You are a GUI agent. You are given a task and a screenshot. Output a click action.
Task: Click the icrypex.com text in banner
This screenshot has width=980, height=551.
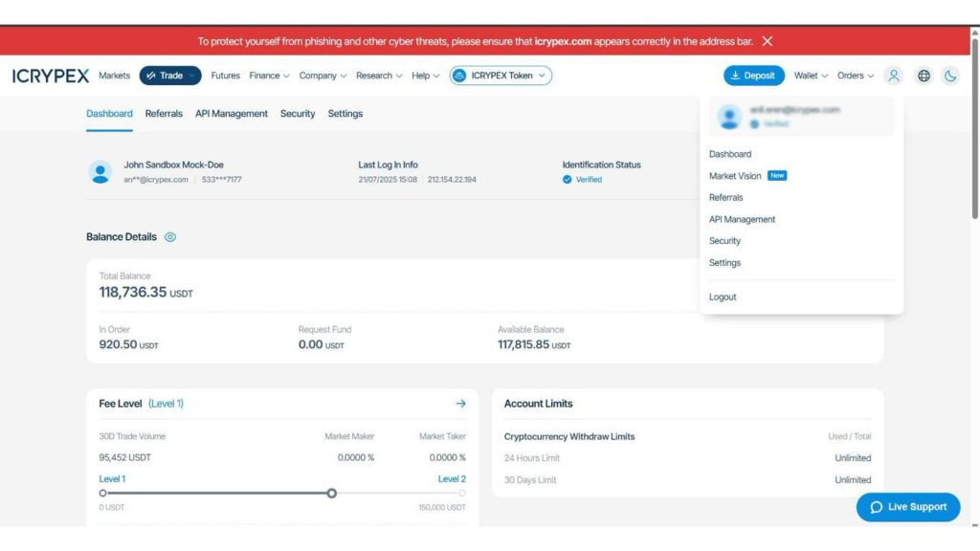(563, 41)
